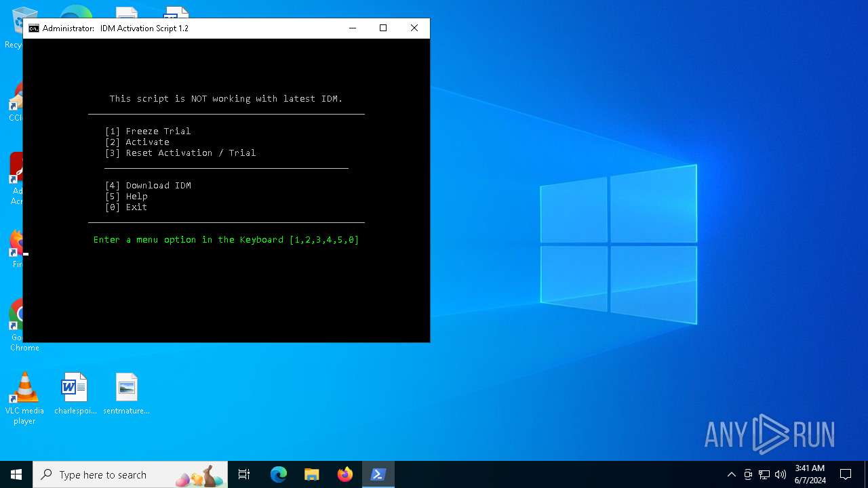The width and height of the screenshot is (868, 488).
Task: Click the green 'Enter a menu option' prompt
Action: 226,240
